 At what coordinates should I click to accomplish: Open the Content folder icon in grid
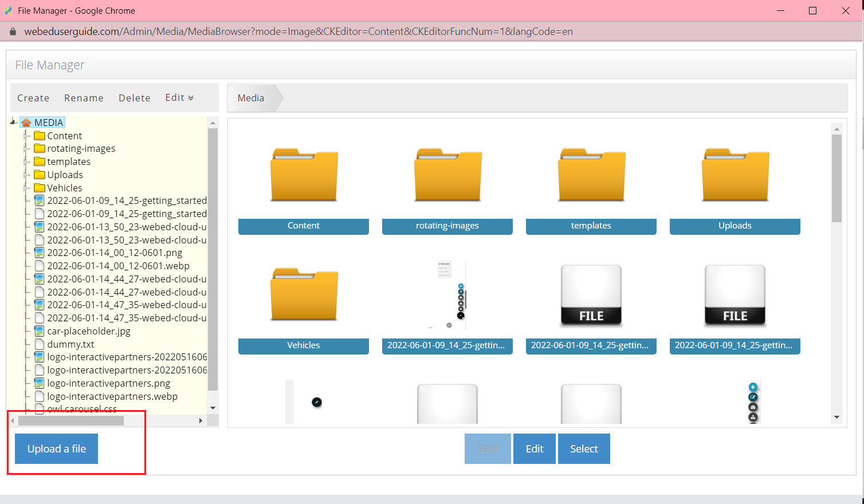(304, 175)
